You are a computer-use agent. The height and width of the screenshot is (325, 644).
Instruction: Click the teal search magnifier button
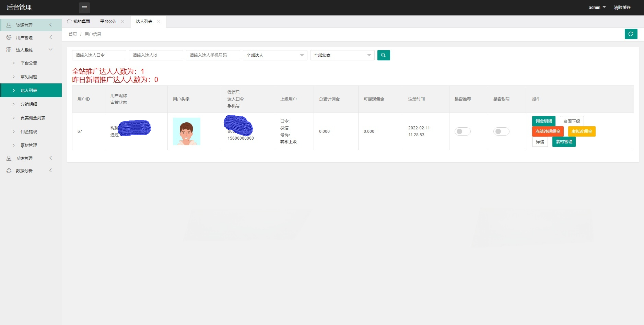(x=383, y=55)
